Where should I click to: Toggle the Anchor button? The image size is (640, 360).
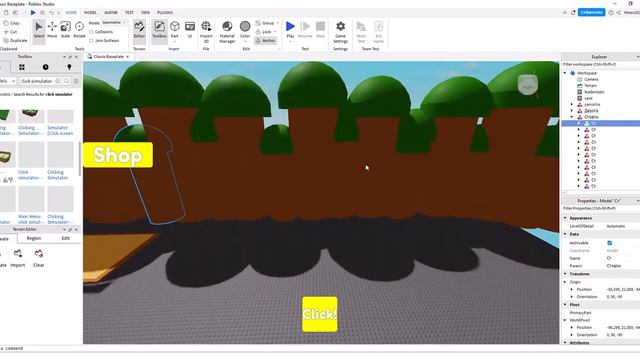(266, 40)
